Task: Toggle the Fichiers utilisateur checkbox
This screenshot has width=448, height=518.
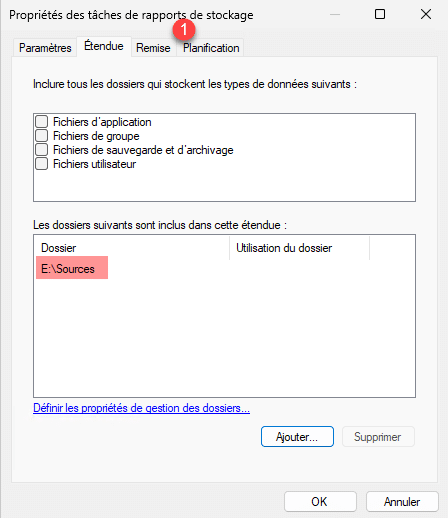Action: tap(42, 164)
